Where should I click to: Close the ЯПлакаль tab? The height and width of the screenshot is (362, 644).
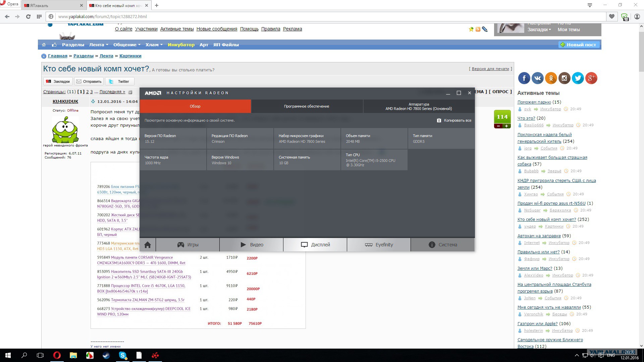click(x=82, y=5)
